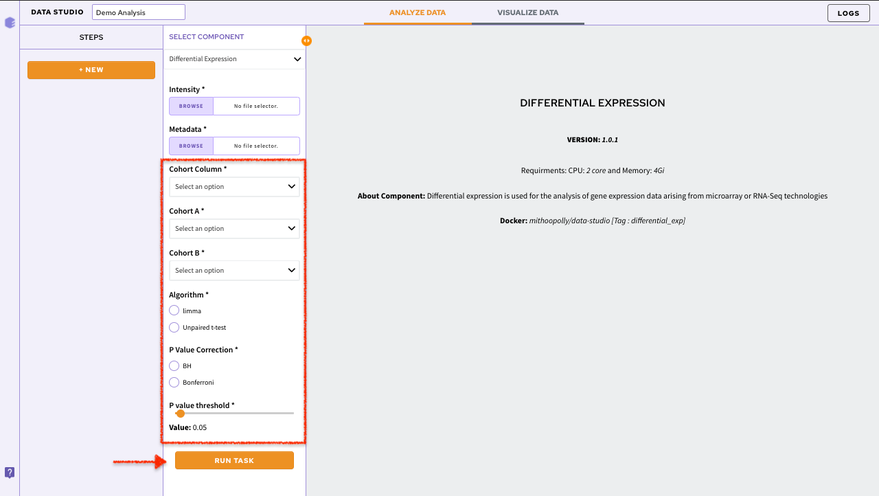
Task: Select the Unpaired t-test radio button
Action: 174,327
